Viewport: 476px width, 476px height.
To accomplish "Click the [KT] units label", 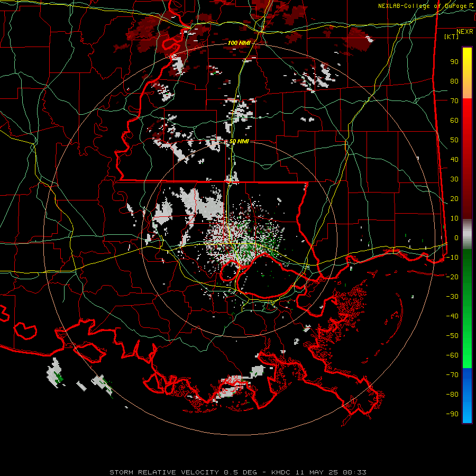I will pos(451,36).
